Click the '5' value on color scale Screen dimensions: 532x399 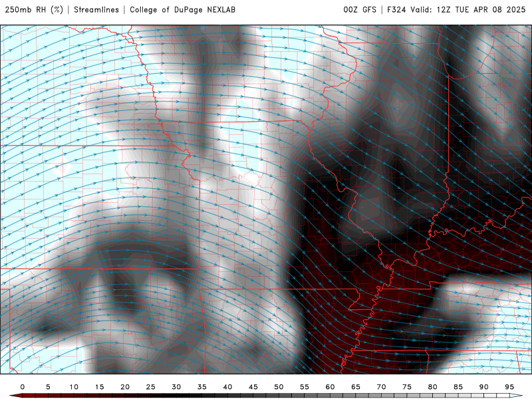click(x=48, y=387)
